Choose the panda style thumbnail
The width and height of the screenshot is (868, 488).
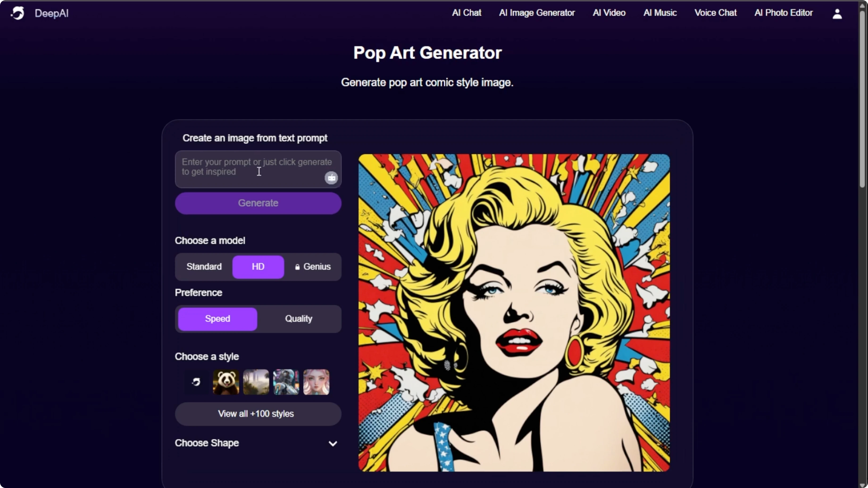point(226,382)
